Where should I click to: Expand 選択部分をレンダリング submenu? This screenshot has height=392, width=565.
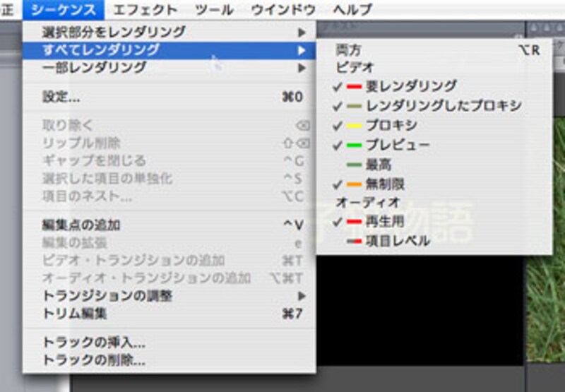169,32
